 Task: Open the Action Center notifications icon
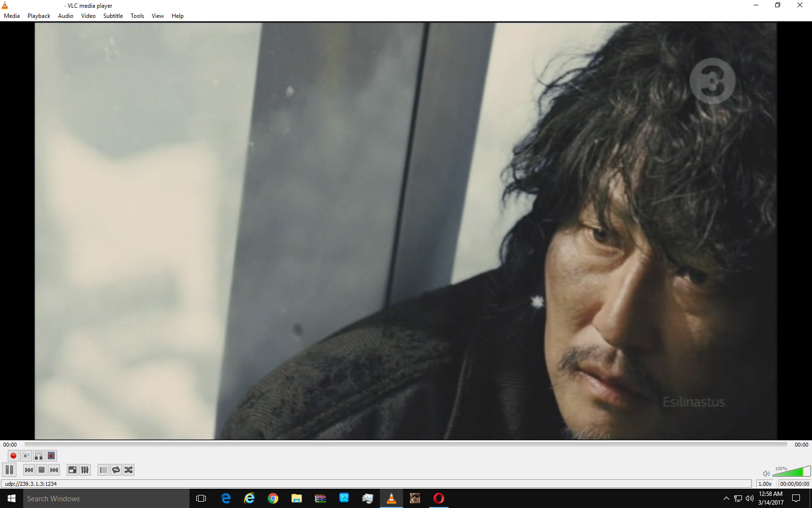tap(797, 498)
